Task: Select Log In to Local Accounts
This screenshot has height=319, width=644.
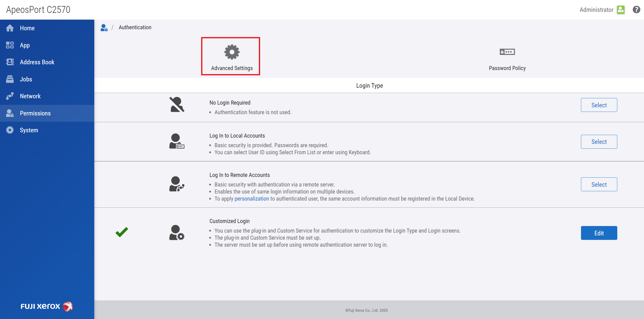Action: point(599,142)
